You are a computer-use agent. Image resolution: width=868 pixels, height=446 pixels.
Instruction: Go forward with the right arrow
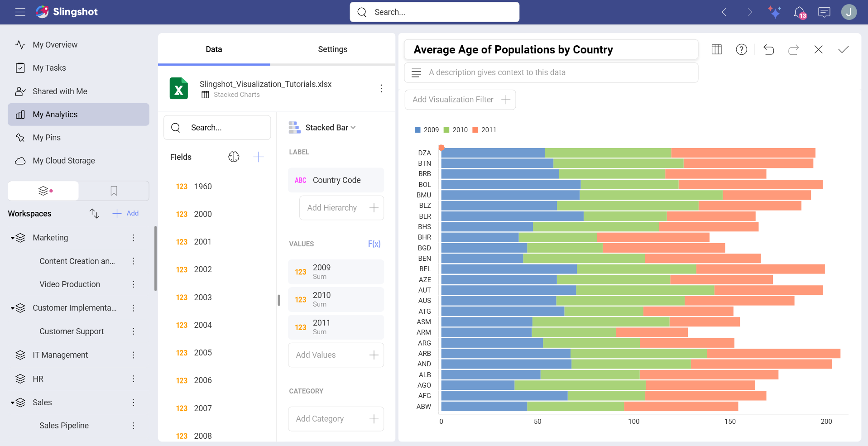(x=749, y=12)
